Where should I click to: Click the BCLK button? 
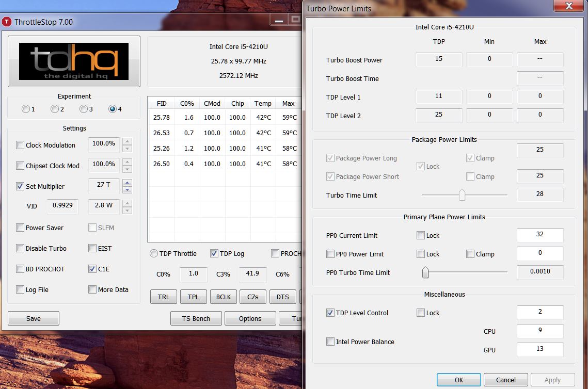tap(224, 297)
